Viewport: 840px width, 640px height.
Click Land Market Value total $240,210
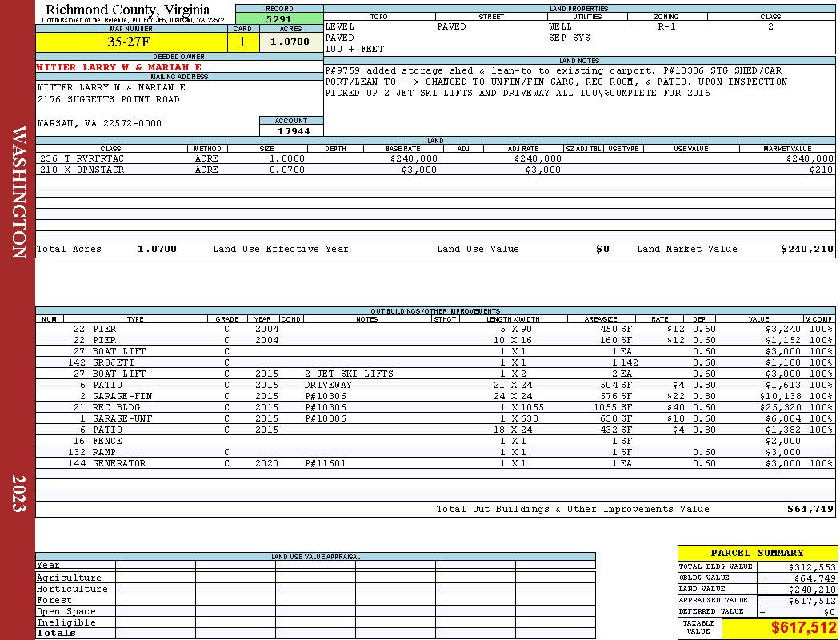(x=806, y=249)
